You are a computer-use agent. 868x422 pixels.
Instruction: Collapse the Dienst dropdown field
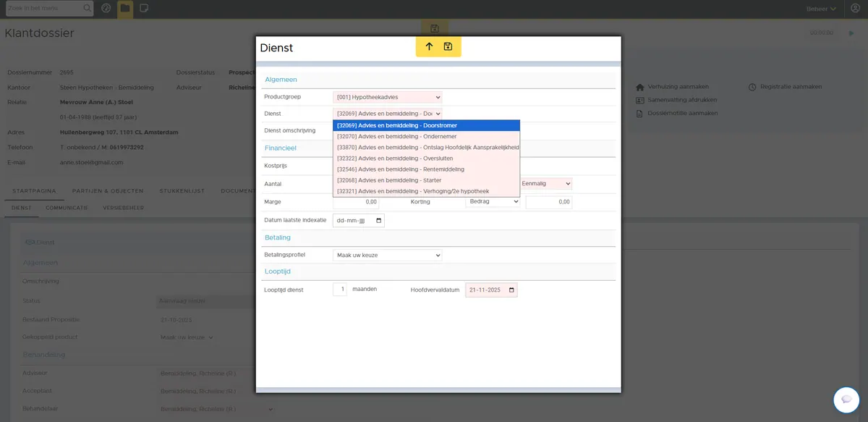[x=387, y=114]
